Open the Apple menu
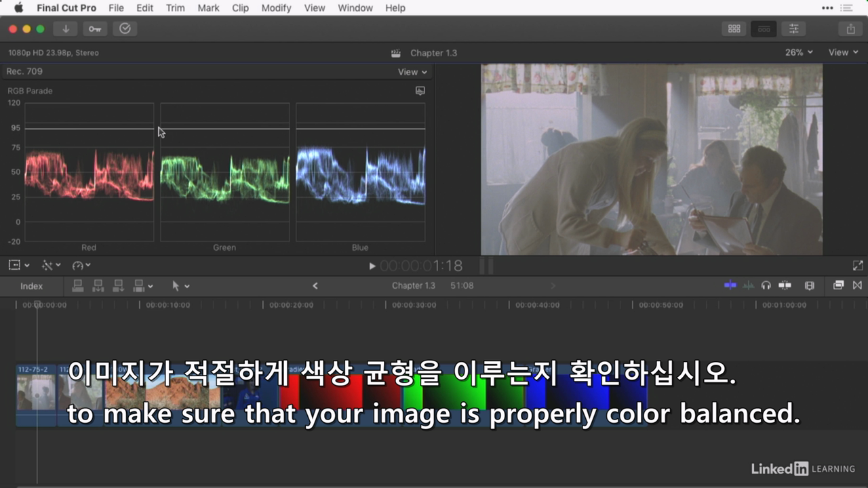The height and width of the screenshot is (488, 868). 18,7
